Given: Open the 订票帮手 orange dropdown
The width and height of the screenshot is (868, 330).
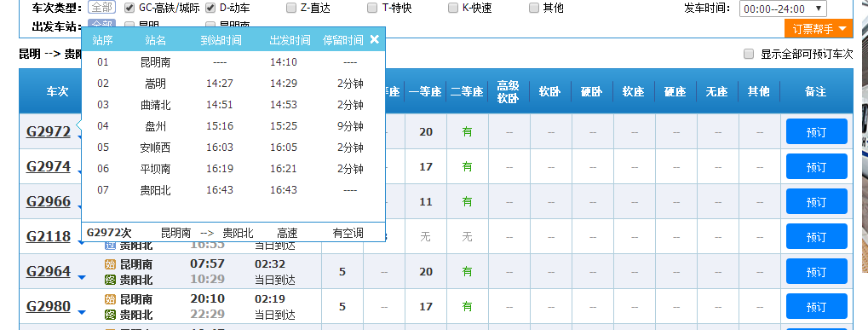Looking at the screenshot, I should (819, 29).
